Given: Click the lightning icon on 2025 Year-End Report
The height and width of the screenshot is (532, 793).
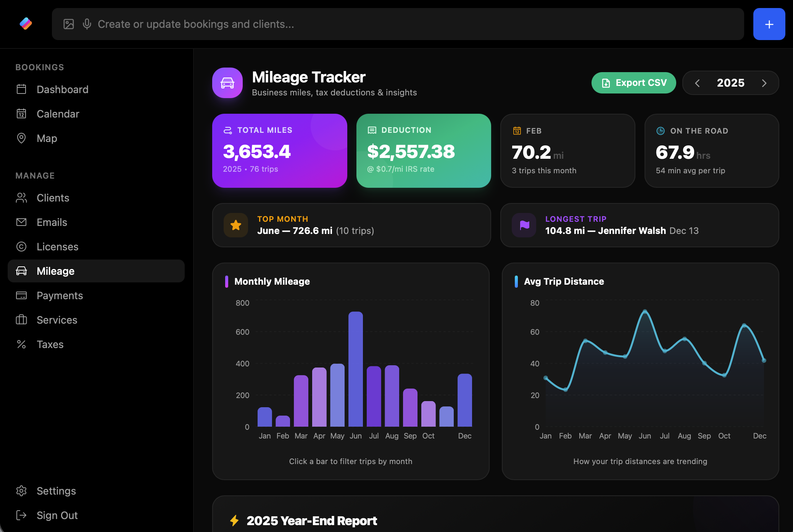Looking at the screenshot, I should tap(235, 521).
